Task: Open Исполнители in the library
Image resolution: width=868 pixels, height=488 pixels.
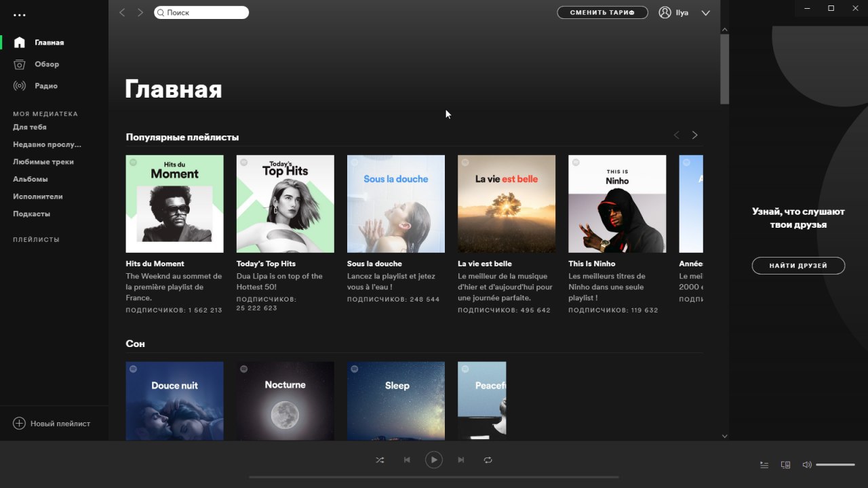Action: [x=38, y=197]
